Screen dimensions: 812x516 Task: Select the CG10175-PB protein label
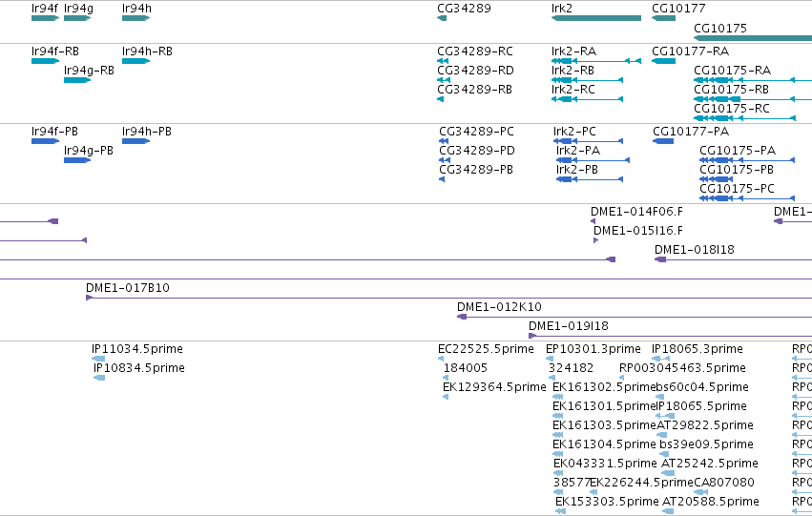[x=737, y=170]
